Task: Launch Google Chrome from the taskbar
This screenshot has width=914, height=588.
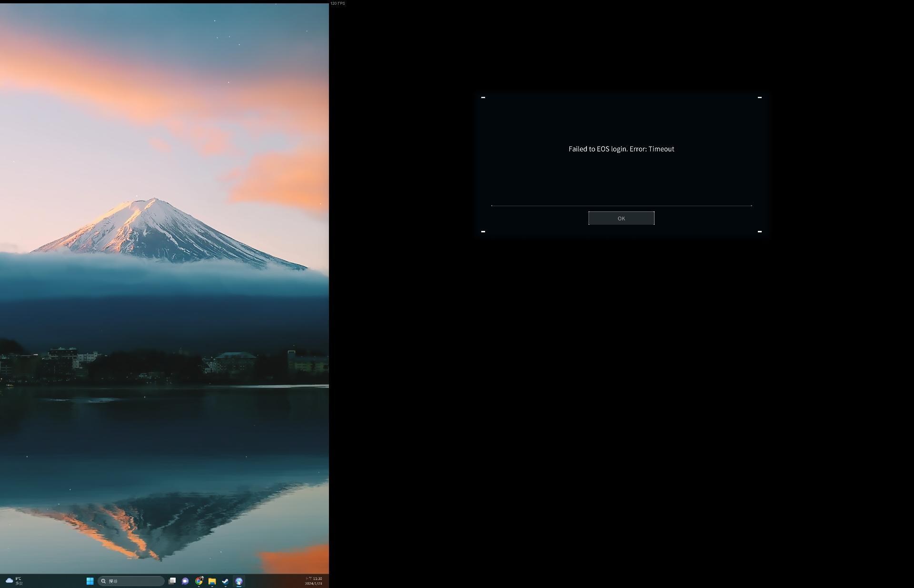Action: pyautogui.click(x=199, y=581)
